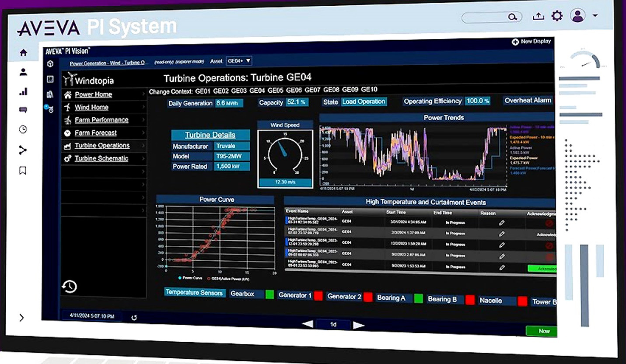Open Wind Home in the navigation menu
The height and width of the screenshot is (364, 626).
[91, 107]
